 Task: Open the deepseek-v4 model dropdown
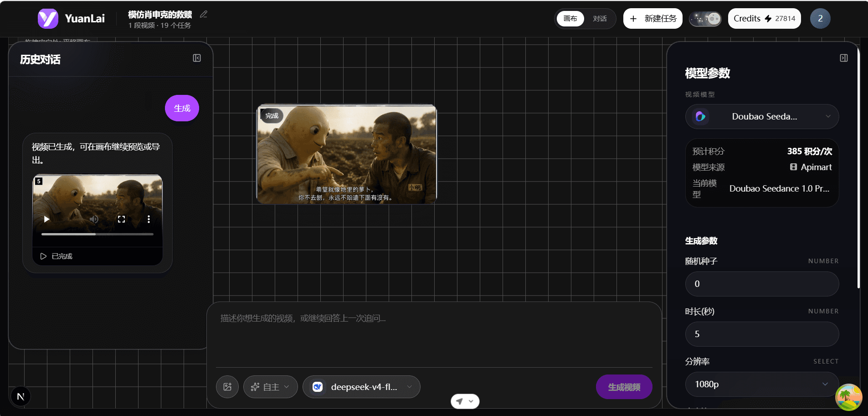361,387
